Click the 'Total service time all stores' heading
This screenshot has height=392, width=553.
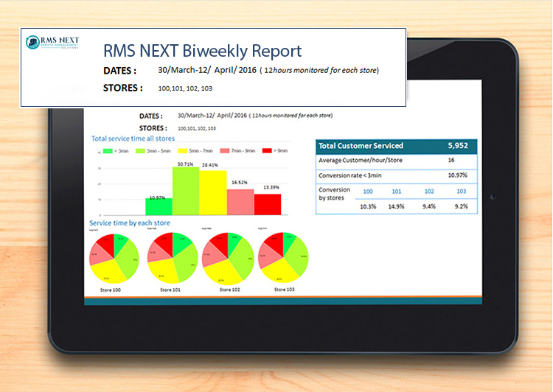click(133, 139)
